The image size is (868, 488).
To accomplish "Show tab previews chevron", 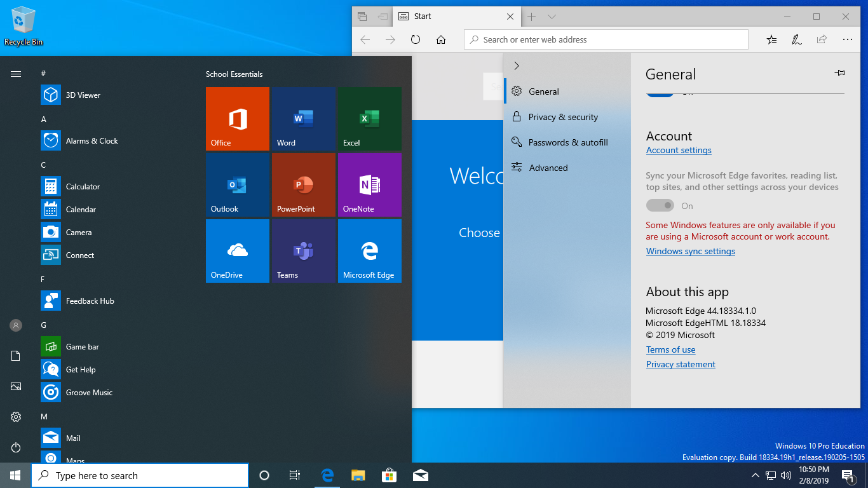I will 552,17.
